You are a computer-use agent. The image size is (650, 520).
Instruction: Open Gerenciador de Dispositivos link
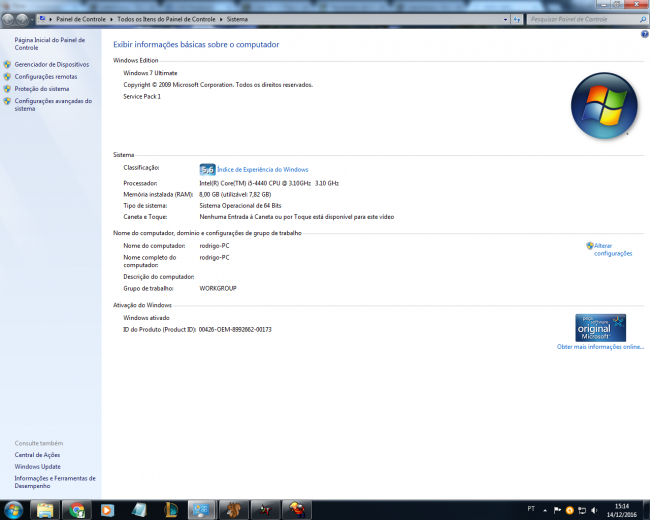52,65
